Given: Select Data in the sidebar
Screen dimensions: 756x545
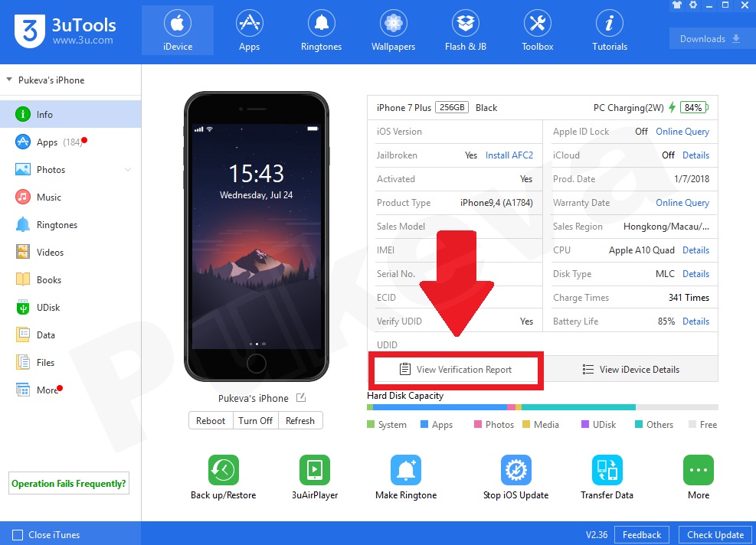Looking at the screenshot, I should (x=70, y=335).
